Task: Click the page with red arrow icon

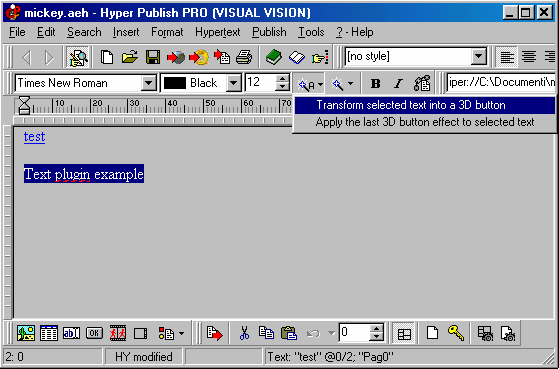Action: point(215,333)
